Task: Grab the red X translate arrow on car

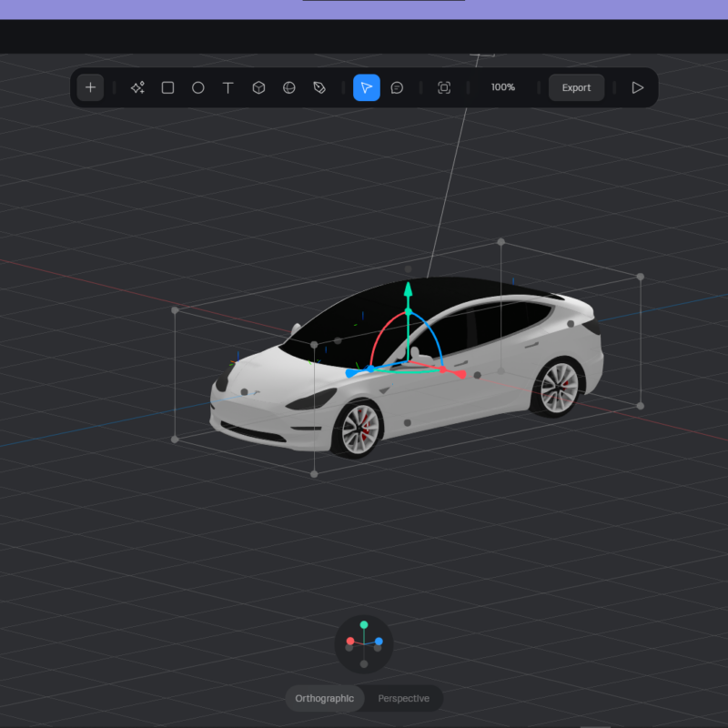Action: pos(460,374)
